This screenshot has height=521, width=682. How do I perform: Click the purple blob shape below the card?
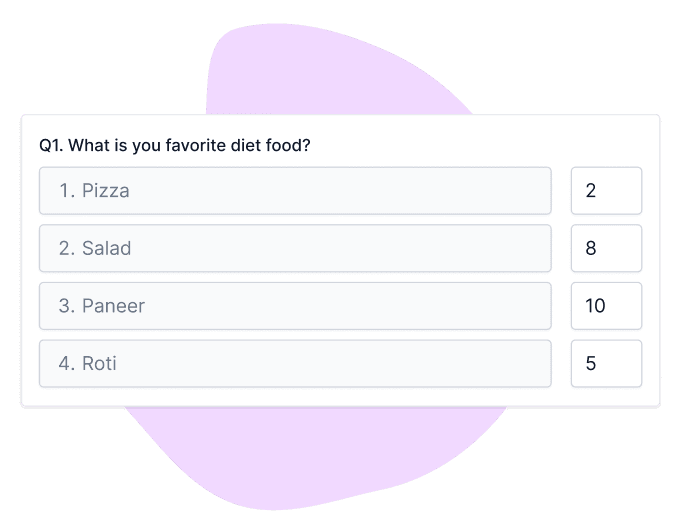tap(300, 460)
